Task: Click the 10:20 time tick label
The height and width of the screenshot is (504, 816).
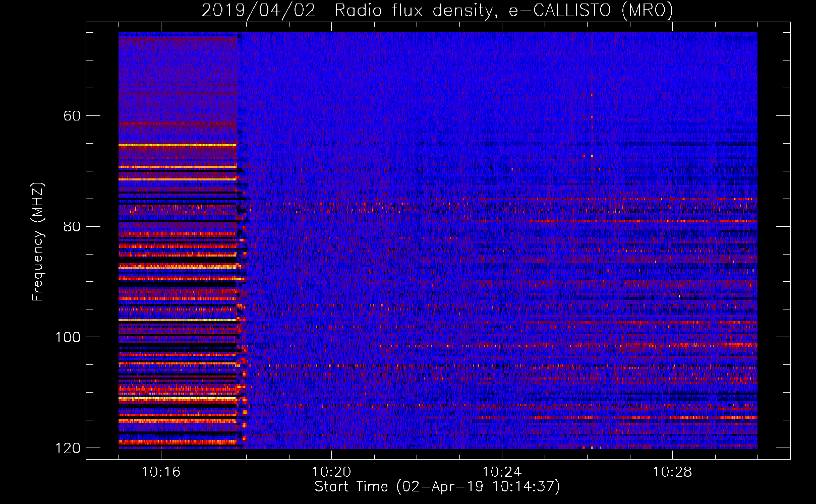Action: [331, 472]
